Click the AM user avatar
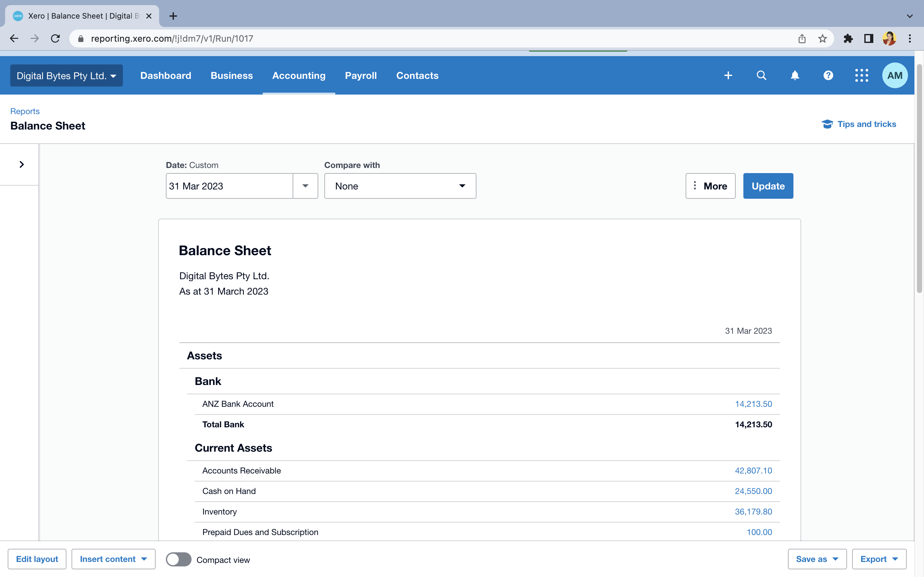Viewport: 924px width, 577px height. tap(894, 76)
